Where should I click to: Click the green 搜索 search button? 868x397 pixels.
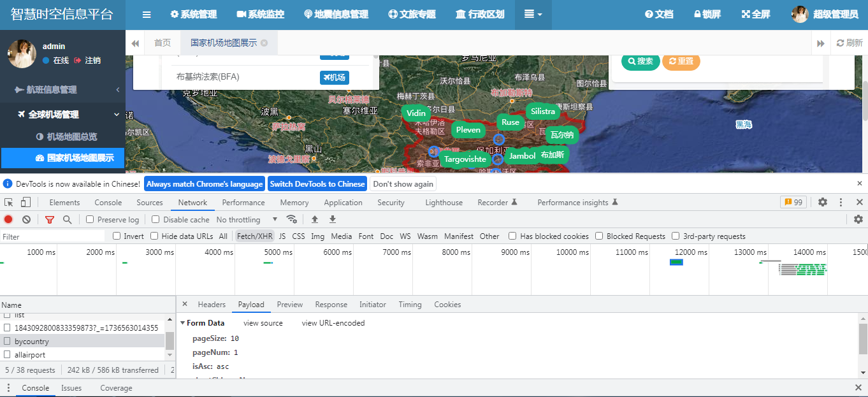(640, 61)
